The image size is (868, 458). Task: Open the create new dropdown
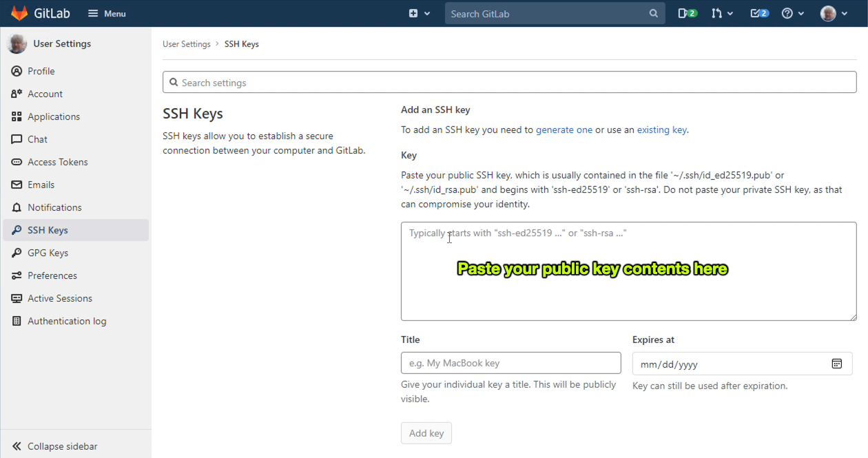pos(419,12)
